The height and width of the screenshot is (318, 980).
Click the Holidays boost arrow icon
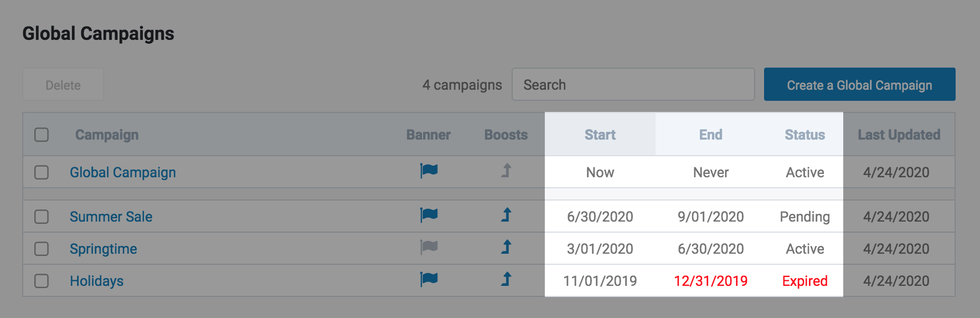(506, 279)
